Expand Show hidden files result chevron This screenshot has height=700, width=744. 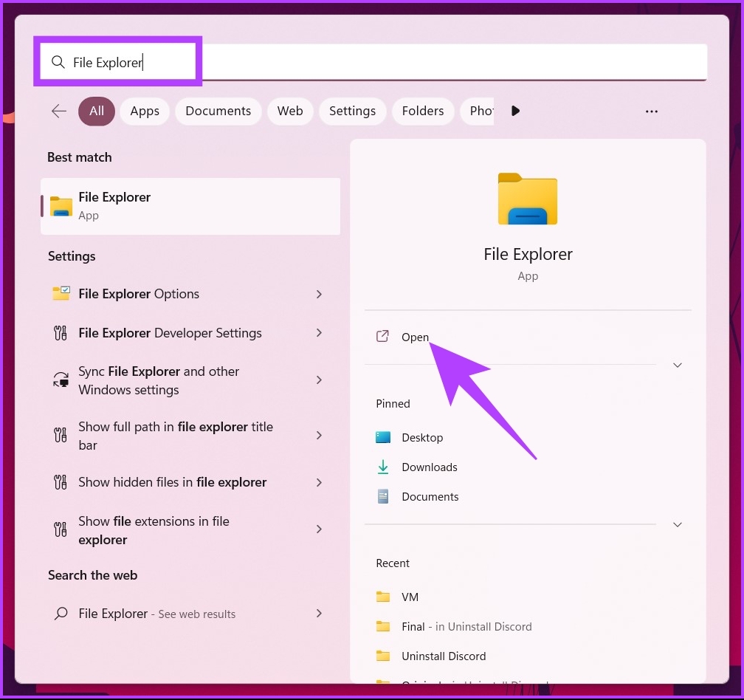click(x=319, y=482)
